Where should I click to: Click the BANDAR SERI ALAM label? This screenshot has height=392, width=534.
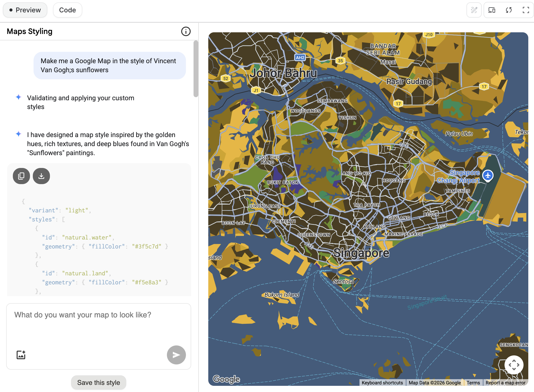(x=383, y=49)
